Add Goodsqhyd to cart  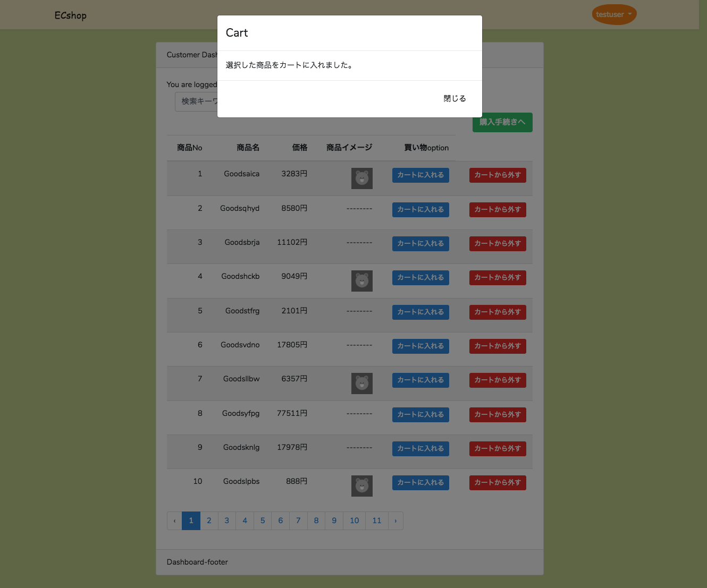pyautogui.click(x=420, y=210)
